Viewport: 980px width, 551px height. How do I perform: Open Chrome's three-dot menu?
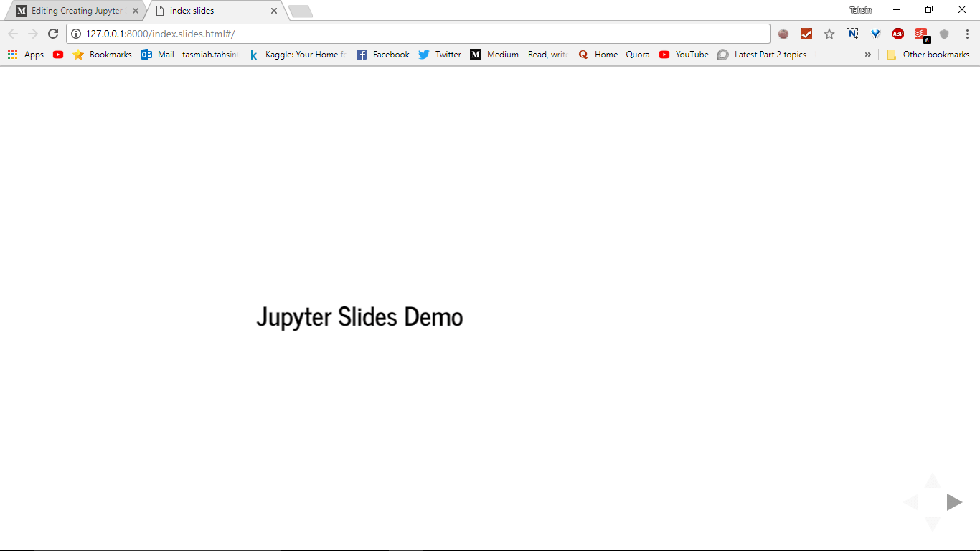(967, 34)
